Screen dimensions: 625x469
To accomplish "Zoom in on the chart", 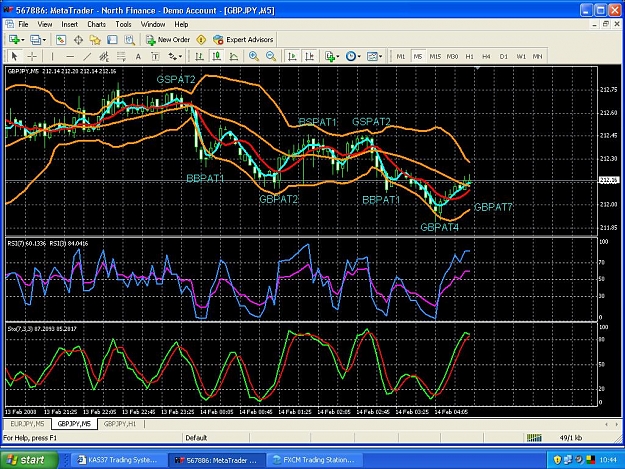I will coord(254,57).
